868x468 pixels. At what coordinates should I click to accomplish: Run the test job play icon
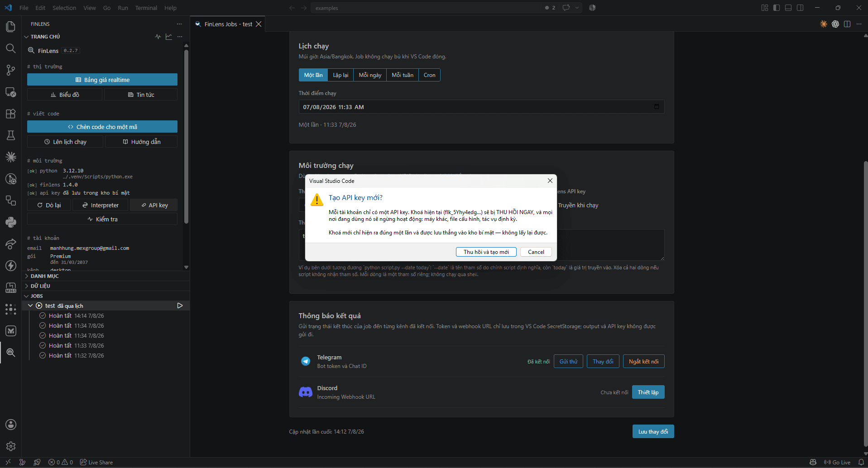(180, 306)
